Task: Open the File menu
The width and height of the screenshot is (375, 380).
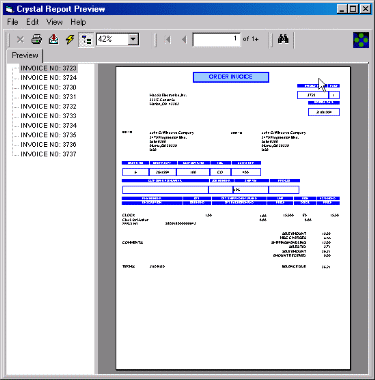Action: pyautogui.click(x=13, y=22)
